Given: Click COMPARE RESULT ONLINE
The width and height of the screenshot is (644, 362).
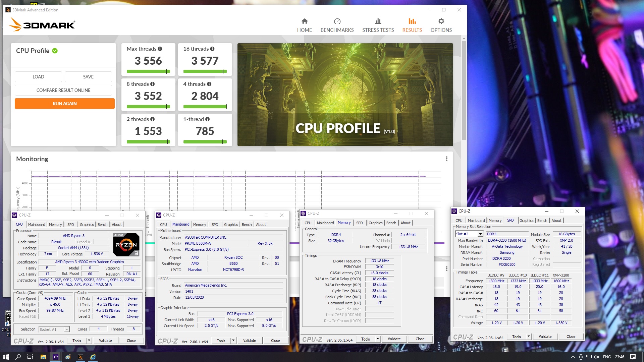Looking at the screenshot, I should (63, 90).
